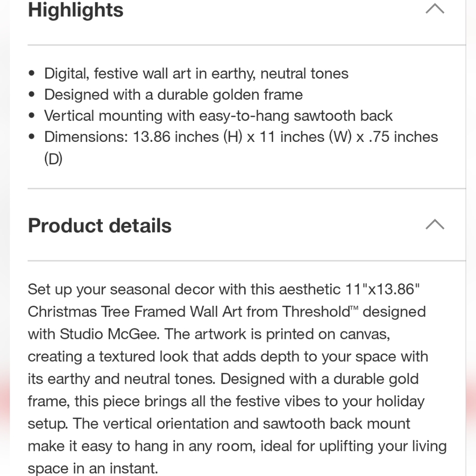Click the last line 'space in an instant.'
The image size is (476, 476).
(93, 468)
